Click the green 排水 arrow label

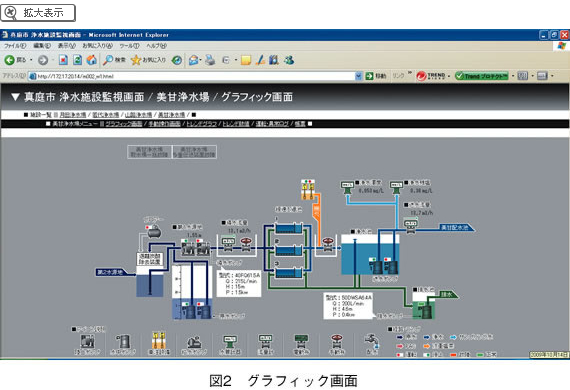[449, 294]
